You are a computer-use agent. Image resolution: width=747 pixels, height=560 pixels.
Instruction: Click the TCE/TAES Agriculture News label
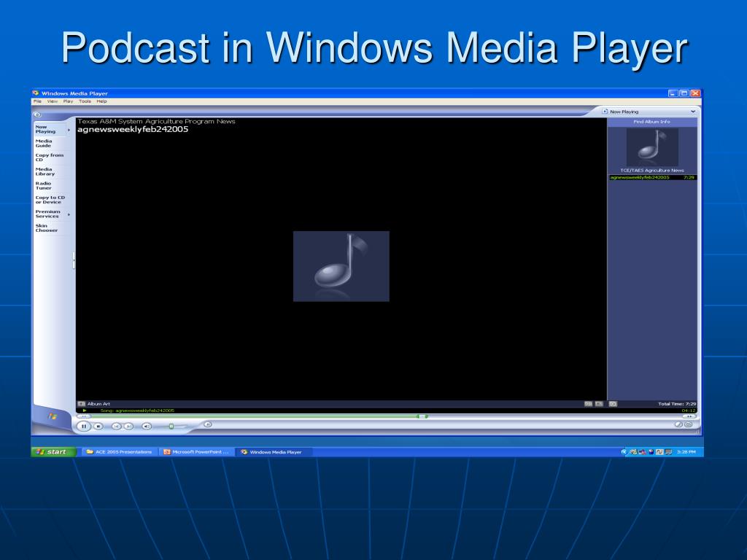[x=652, y=170]
